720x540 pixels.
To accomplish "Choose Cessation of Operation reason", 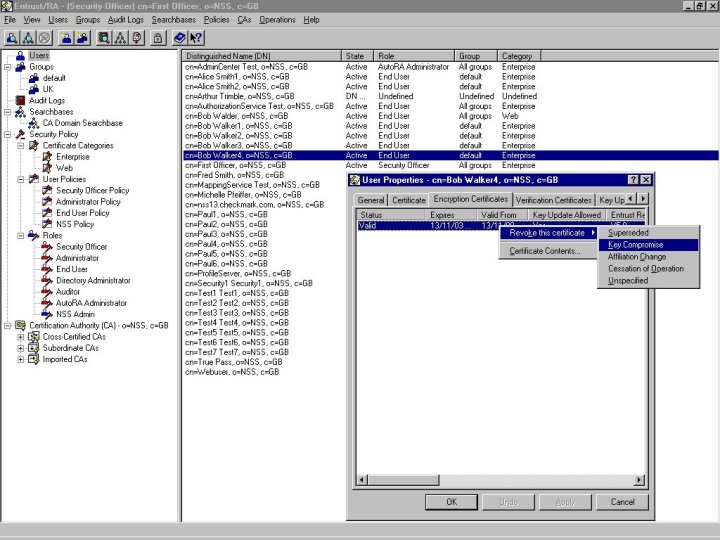I will pyautogui.click(x=648, y=269).
